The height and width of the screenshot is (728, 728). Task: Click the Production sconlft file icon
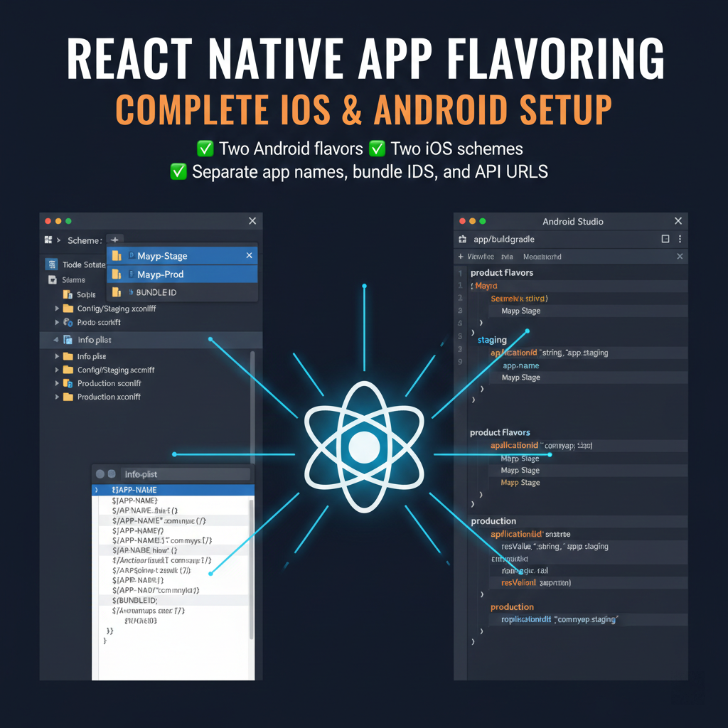[x=68, y=383]
